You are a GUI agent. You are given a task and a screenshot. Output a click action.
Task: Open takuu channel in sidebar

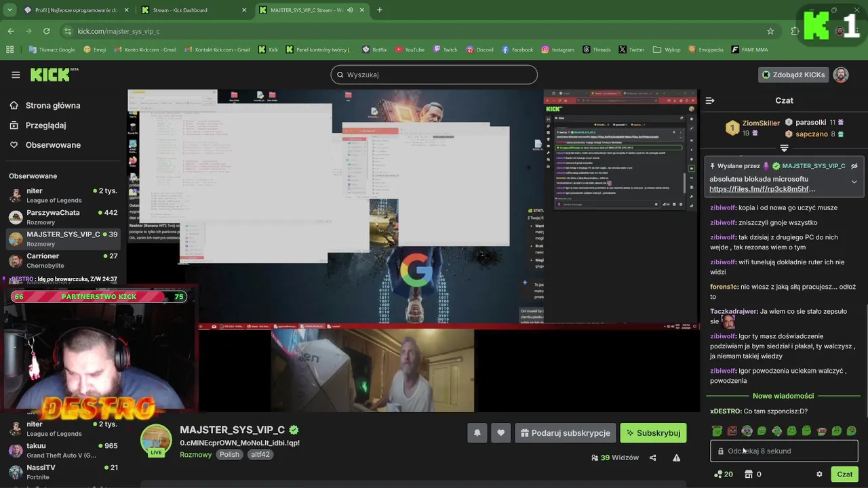coord(62,450)
